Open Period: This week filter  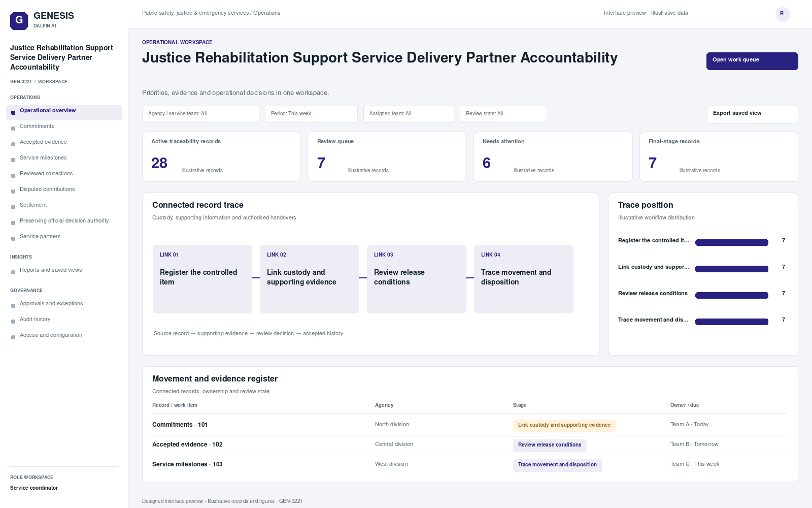click(311, 114)
